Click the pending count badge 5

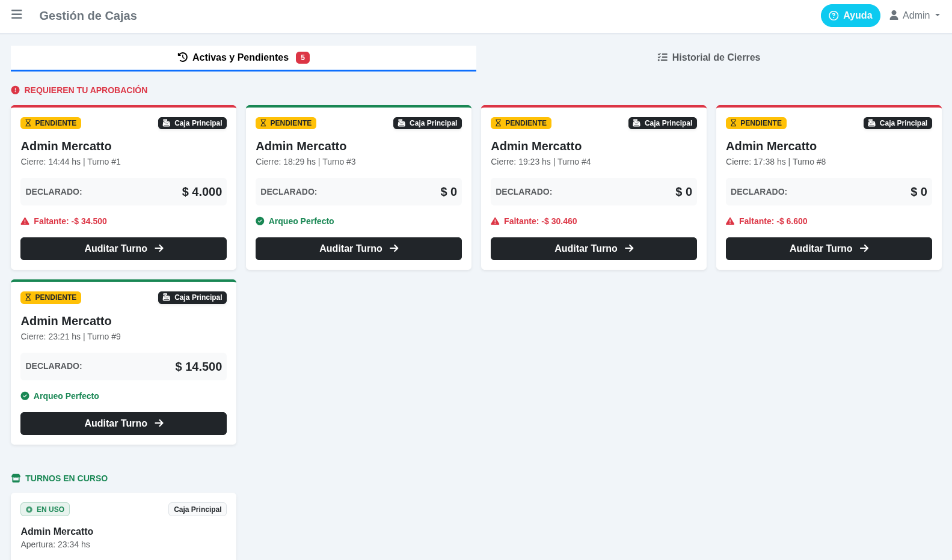(302, 58)
